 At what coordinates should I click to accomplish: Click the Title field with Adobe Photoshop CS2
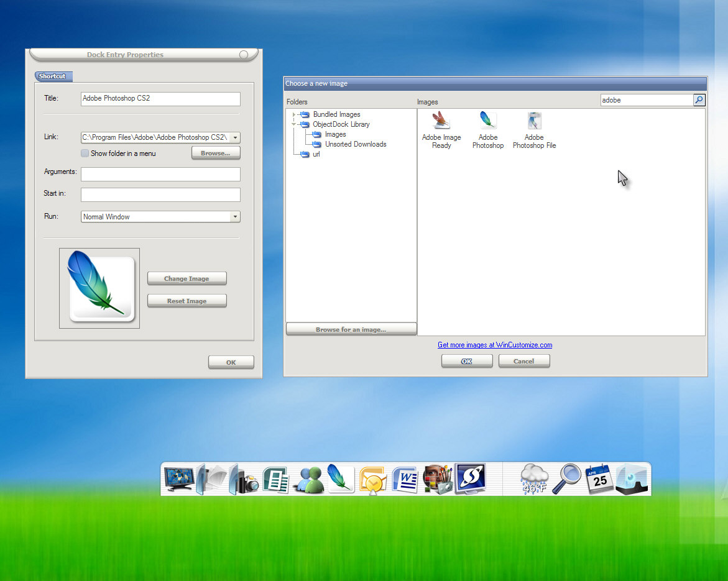(160, 98)
